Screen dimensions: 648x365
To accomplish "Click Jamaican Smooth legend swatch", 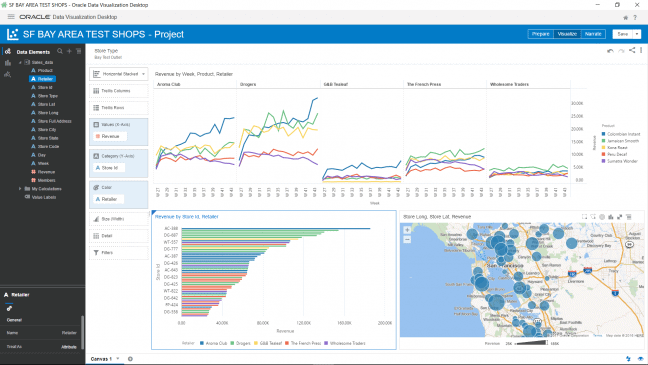I will tap(603, 141).
